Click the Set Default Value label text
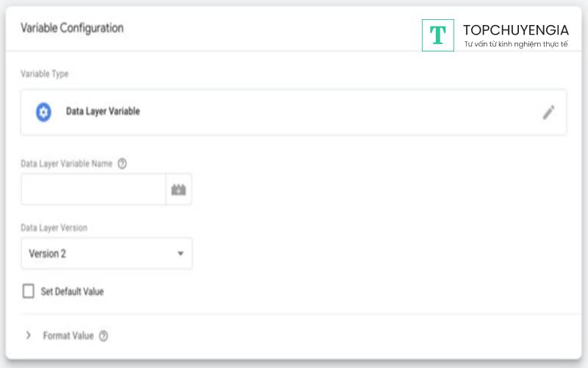Viewport: 588px width, 368px height. pos(73,291)
